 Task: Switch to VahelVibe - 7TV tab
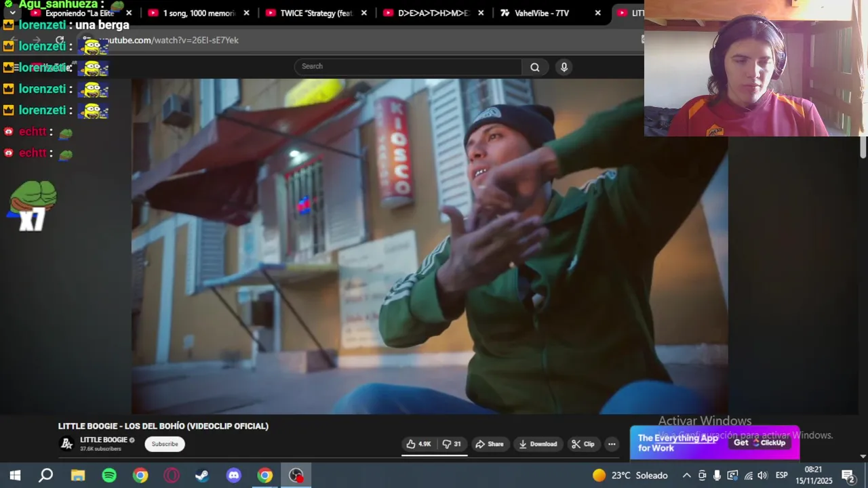click(551, 13)
